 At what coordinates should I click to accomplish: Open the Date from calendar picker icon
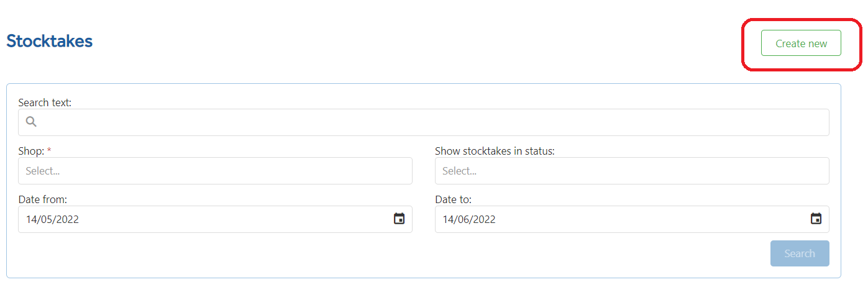pos(400,219)
